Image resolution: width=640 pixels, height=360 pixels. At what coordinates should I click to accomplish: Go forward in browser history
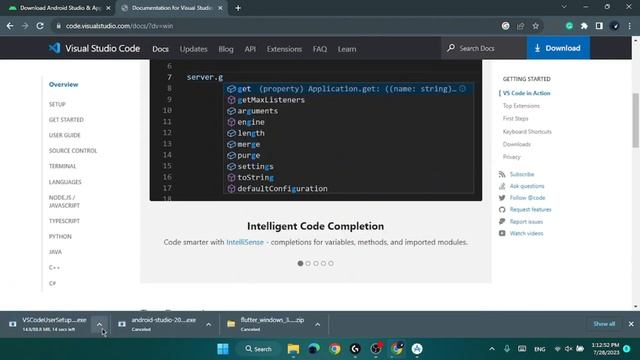click(25, 26)
